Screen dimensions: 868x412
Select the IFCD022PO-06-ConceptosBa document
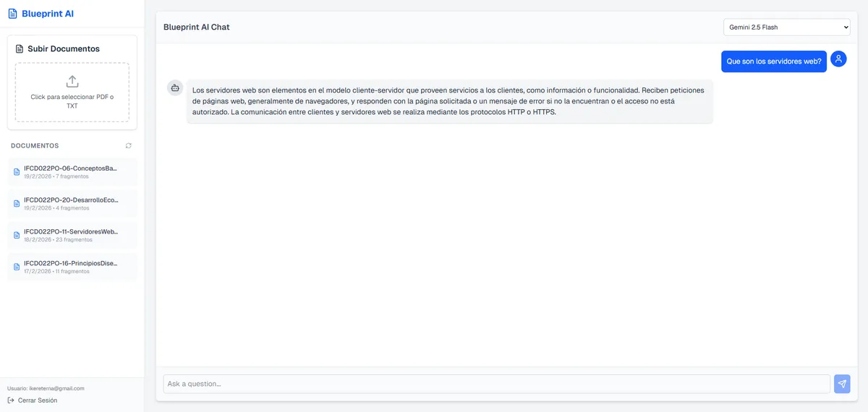71,171
